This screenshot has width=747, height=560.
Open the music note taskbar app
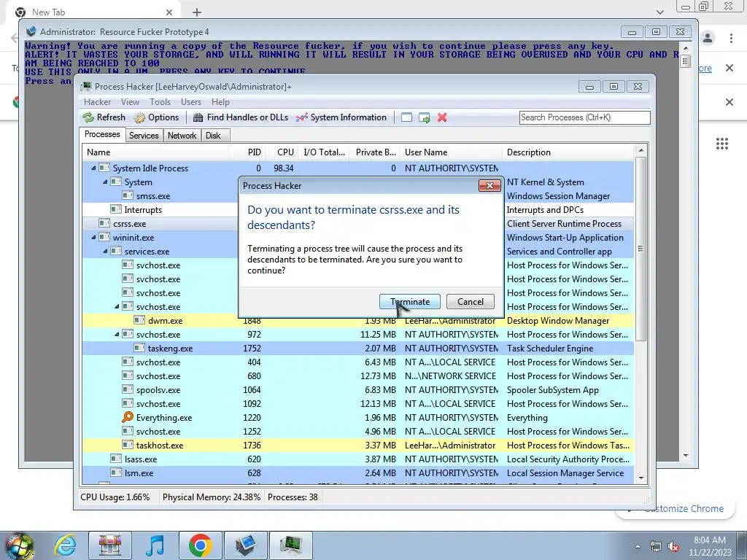pyautogui.click(x=155, y=545)
